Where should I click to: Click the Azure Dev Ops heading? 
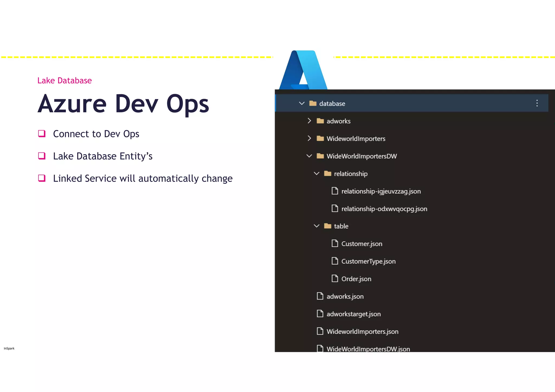pyautogui.click(x=123, y=104)
